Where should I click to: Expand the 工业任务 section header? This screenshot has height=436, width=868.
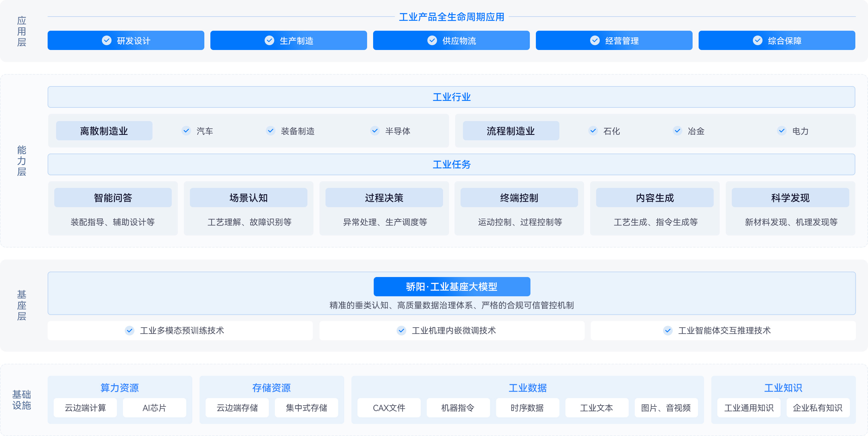pos(451,165)
